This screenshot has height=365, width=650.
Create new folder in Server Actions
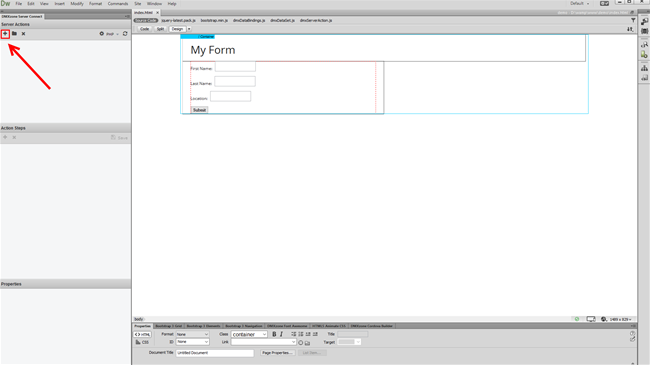pos(14,34)
